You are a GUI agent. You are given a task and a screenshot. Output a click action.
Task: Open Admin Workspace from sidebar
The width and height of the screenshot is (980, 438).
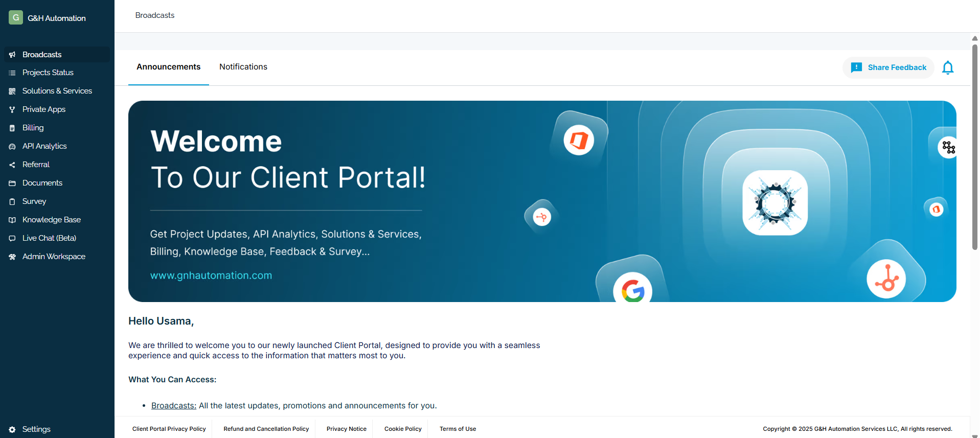coord(54,257)
